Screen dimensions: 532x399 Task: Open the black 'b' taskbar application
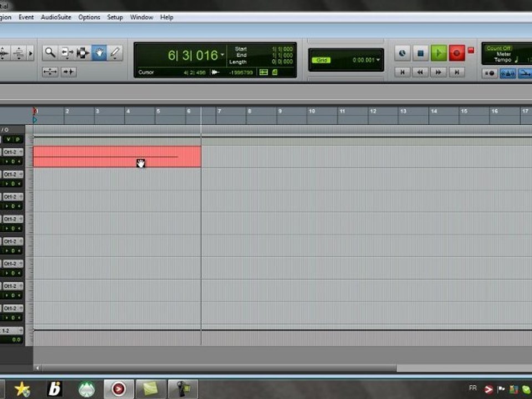(x=55, y=389)
